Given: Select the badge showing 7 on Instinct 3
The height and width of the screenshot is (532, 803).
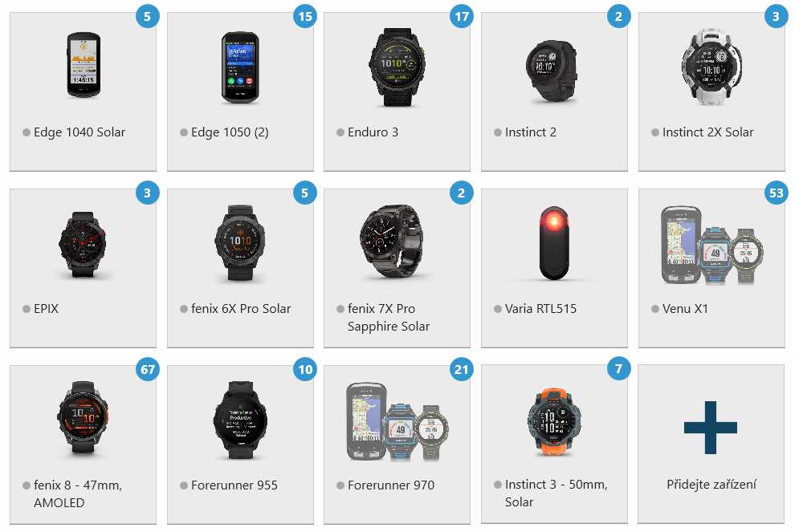Looking at the screenshot, I should (618, 369).
